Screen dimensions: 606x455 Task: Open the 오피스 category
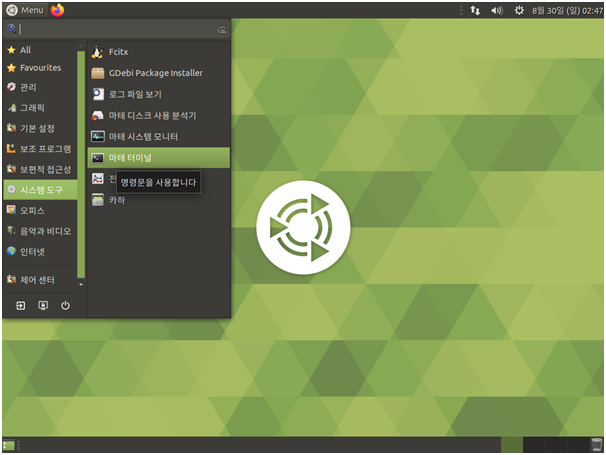click(40, 211)
